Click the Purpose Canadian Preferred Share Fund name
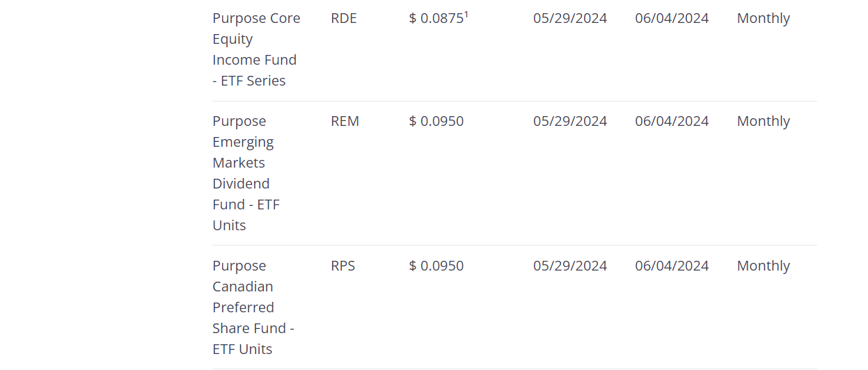868x370 pixels. (253, 307)
